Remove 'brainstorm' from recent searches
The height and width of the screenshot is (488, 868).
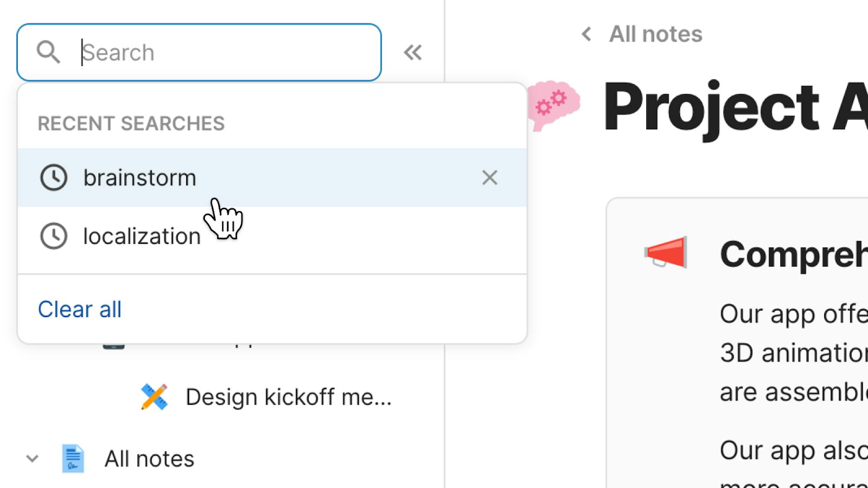(490, 178)
